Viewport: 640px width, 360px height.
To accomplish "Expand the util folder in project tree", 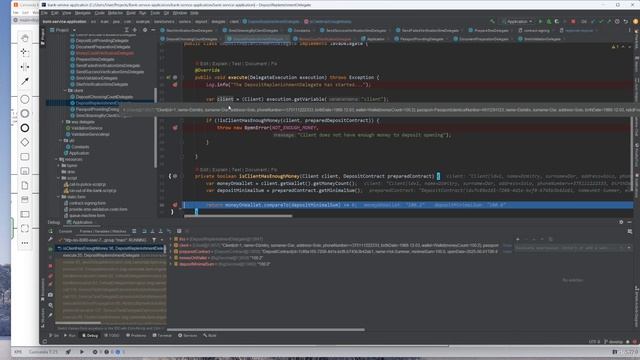I will (61, 140).
